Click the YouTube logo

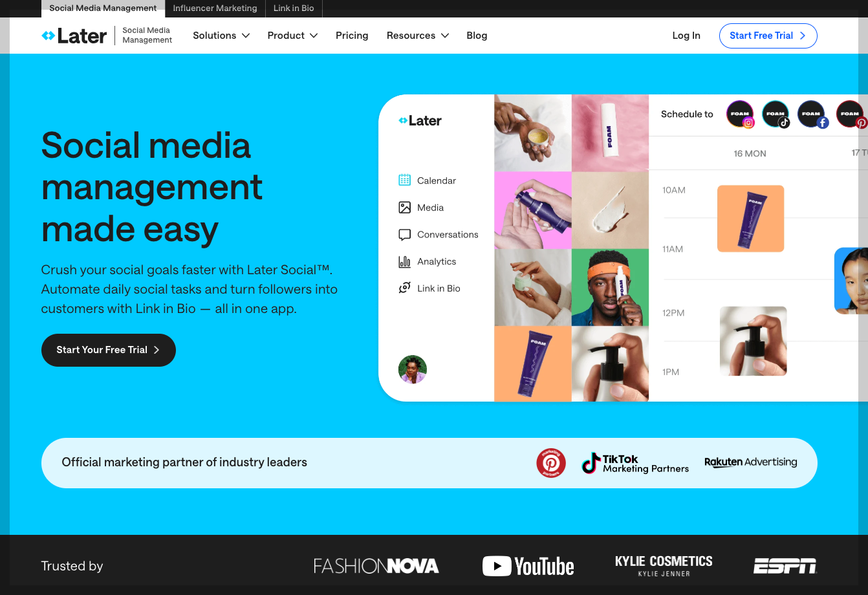[x=528, y=567]
